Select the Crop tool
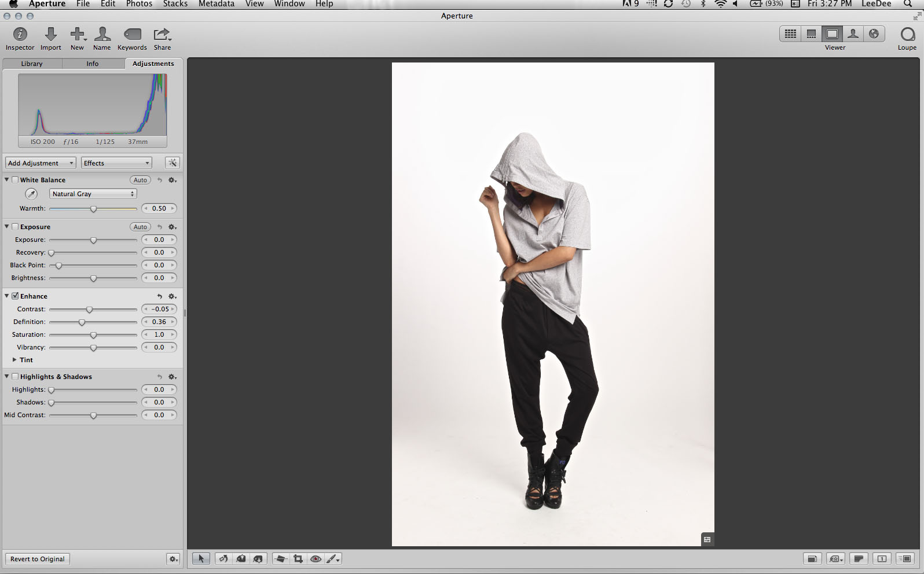Image resolution: width=924 pixels, height=574 pixels. click(298, 559)
